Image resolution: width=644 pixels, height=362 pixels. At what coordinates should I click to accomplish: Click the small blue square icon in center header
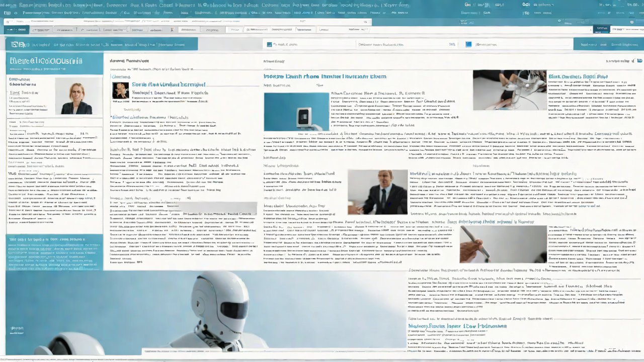point(269,45)
